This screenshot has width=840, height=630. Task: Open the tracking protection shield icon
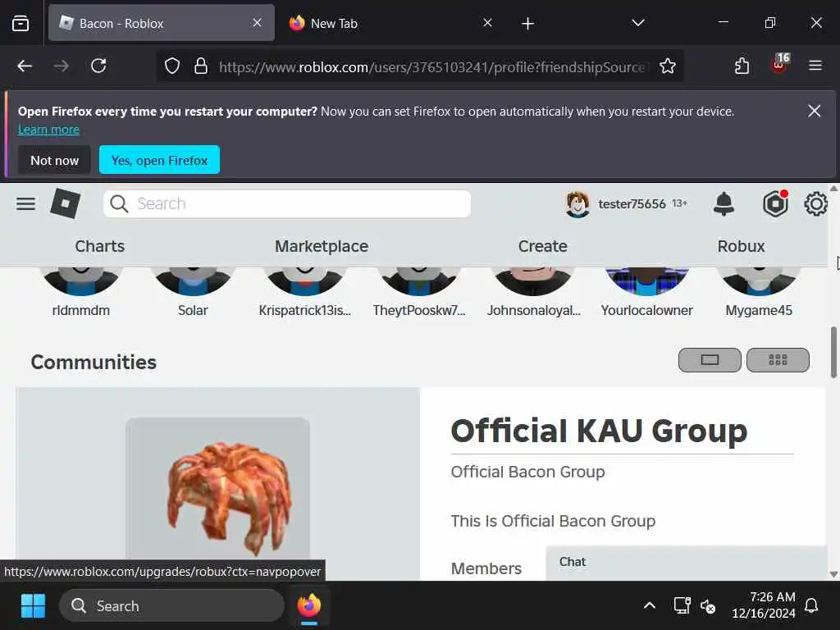[x=172, y=66]
